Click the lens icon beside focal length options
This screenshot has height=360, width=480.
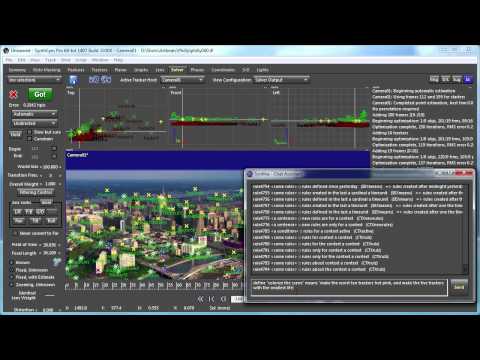pos(57,262)
